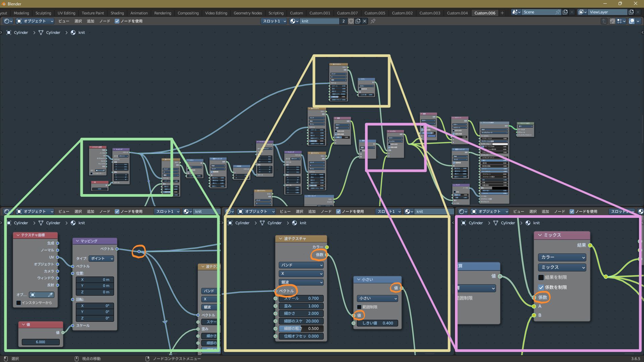Switch to the Geometry Nodes workspace tab
Image resolution: width=644 pixels, height=362 pixels.
pos(248,13)
